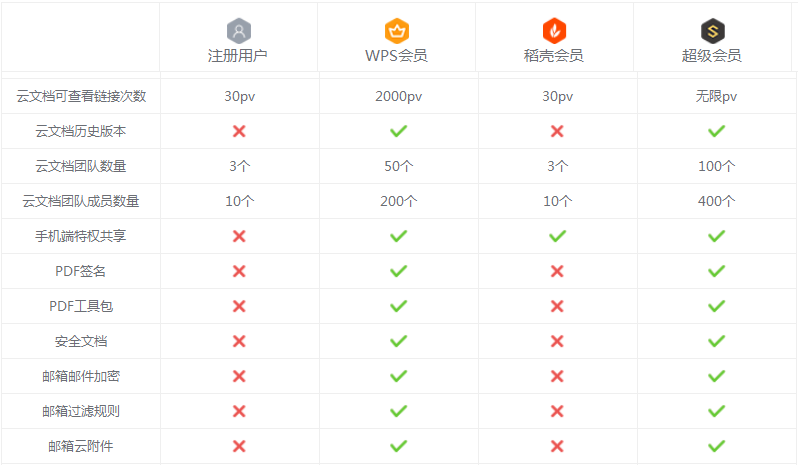The width and height of the screenshot is (801, 470).
Task: Click 稻壳会员 green check for 手机端特权共享
Action: tap(557, 236)
